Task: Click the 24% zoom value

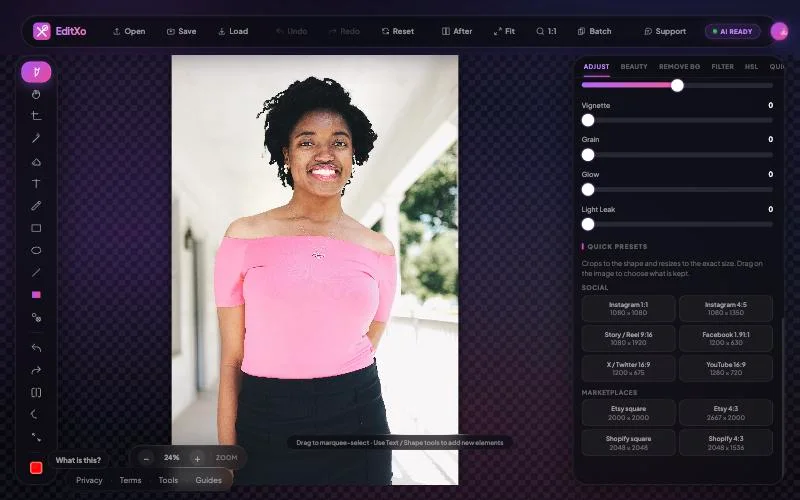Action: 171,458
